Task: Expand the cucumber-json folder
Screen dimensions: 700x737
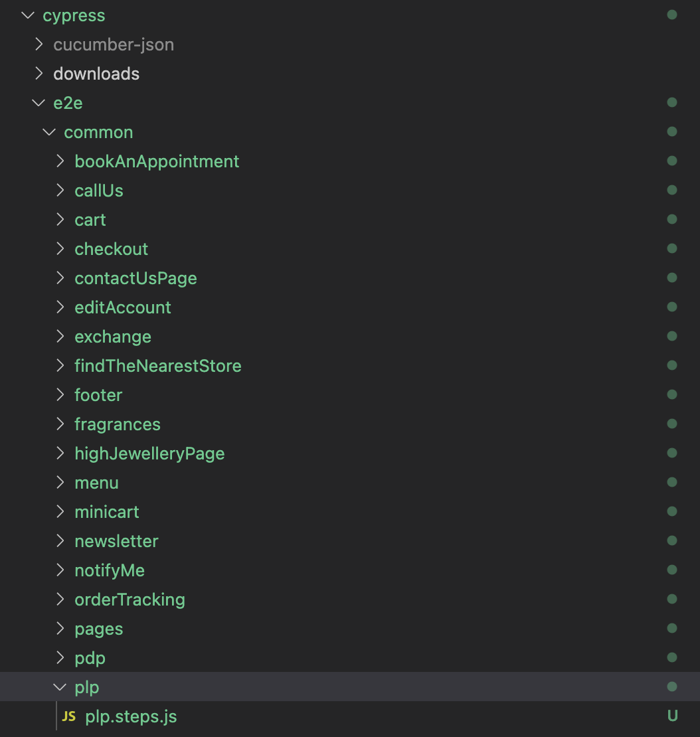Action: (x=39, y=44)
